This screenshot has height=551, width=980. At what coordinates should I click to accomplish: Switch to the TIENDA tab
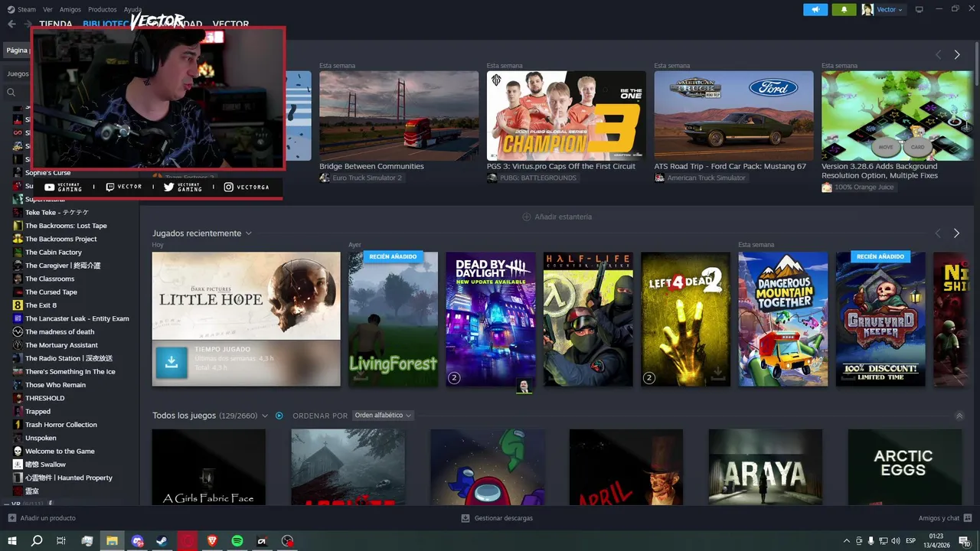click(x=56, y=24)
